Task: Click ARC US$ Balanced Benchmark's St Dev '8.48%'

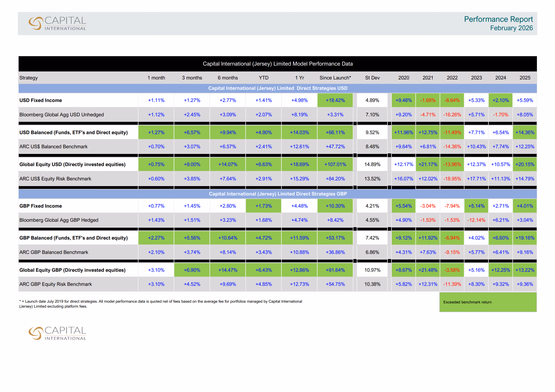Action: [x=372, y=147]
